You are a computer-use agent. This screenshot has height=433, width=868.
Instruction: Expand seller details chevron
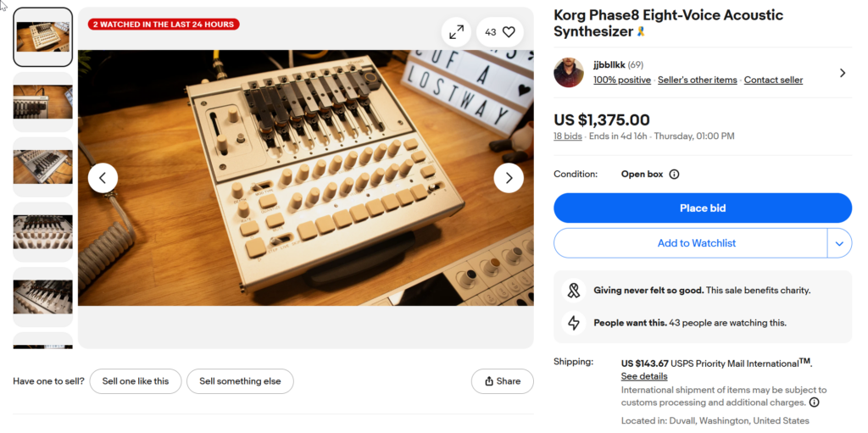(842, 73)
